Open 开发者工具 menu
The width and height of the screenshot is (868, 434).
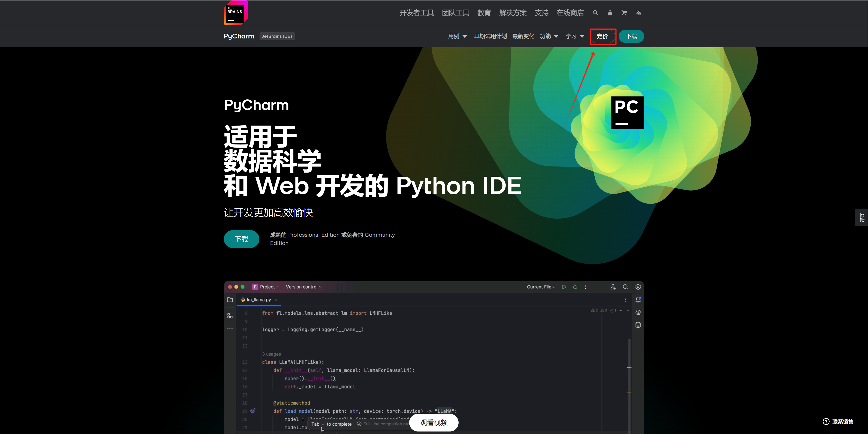point(416,13)
